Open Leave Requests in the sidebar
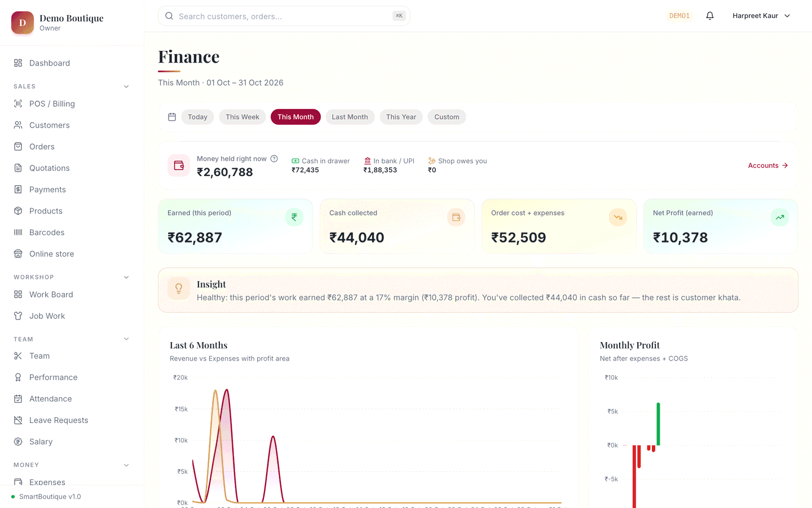 click(x=72, y=420)
